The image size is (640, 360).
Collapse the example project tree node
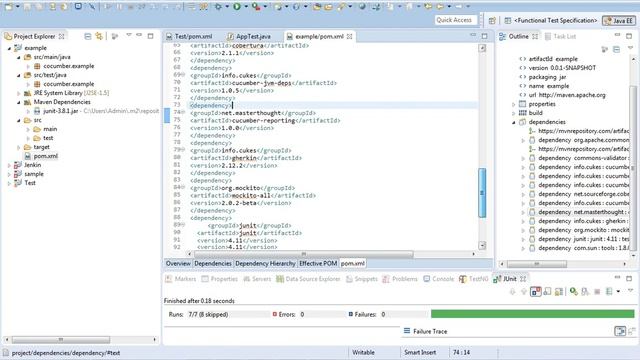click(x=9, y=48)
